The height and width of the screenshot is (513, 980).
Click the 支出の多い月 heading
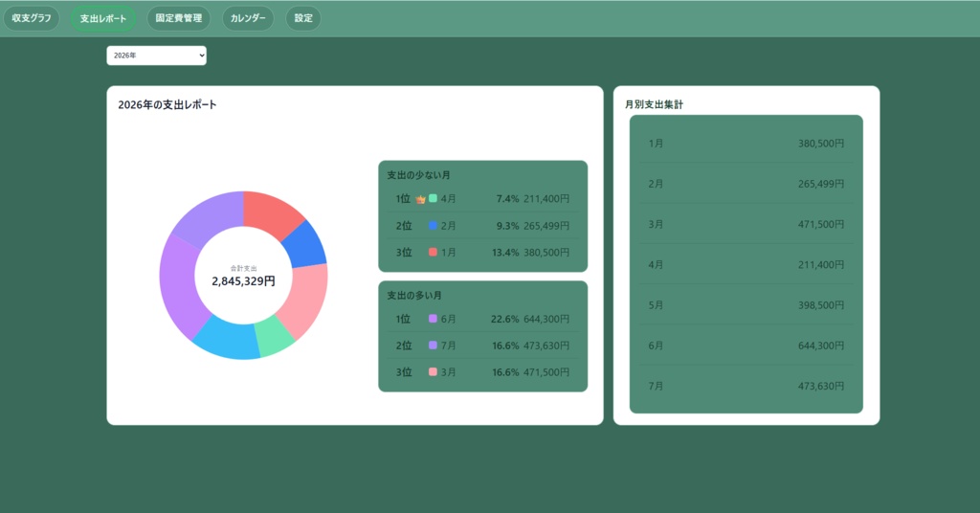pos(414,295)
